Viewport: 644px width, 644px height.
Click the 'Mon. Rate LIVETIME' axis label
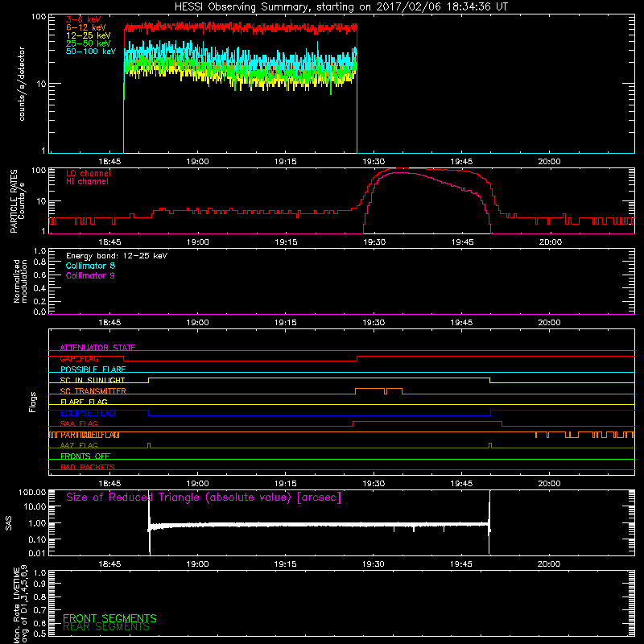pos(17,605)
